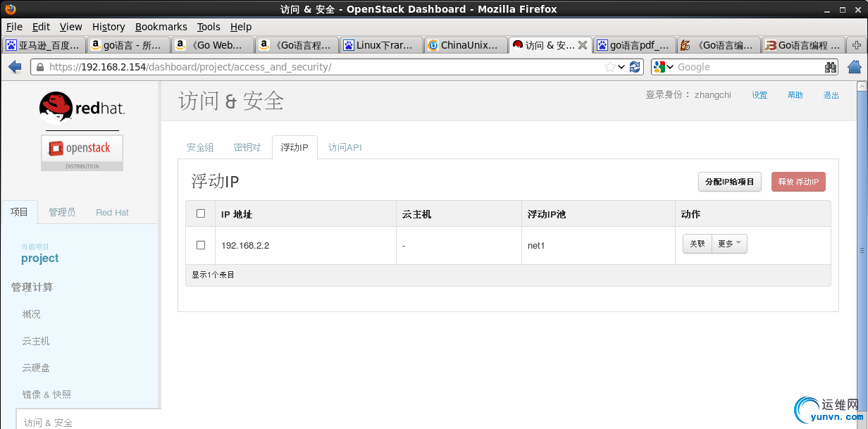This screenshot has height=429, width=868.
Task: Open a new tab with plus button
Action: tap(856, 45)
